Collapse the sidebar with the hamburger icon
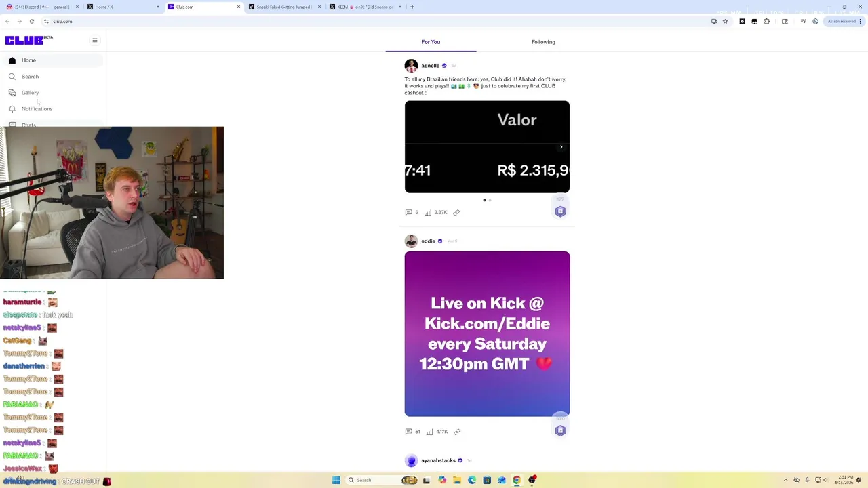 (95, 41)
